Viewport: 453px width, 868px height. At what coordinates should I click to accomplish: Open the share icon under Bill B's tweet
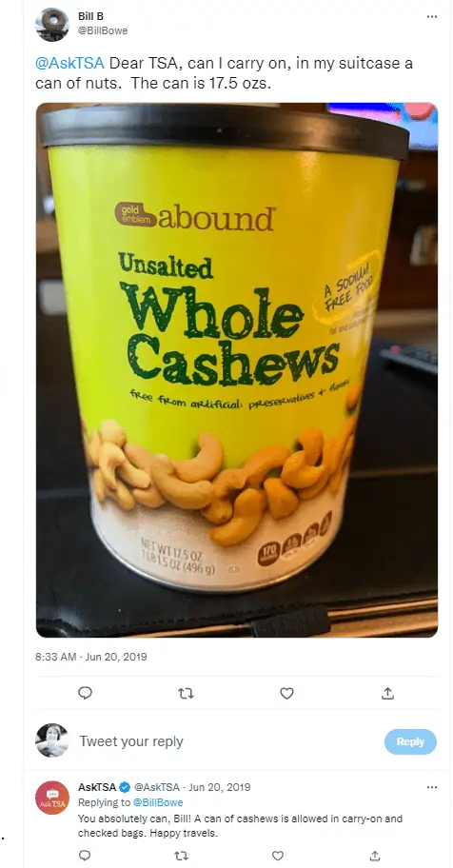click(387, 693)
